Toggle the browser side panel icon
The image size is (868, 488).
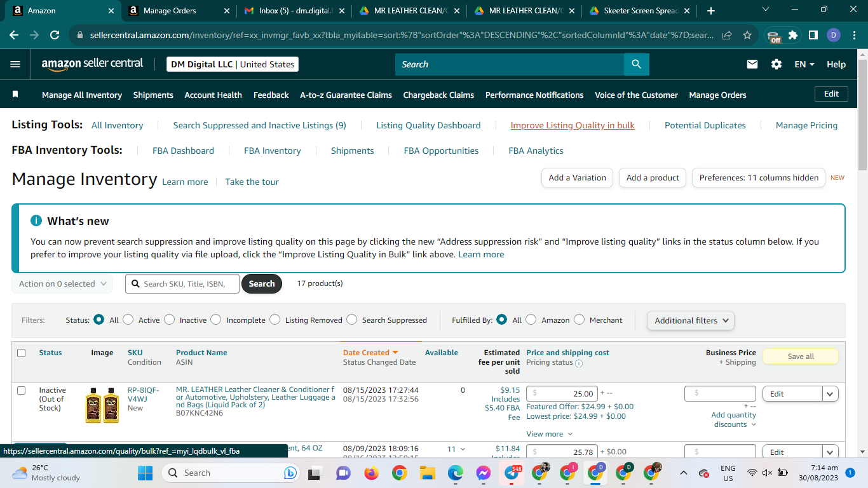click(x=813, y=35)
